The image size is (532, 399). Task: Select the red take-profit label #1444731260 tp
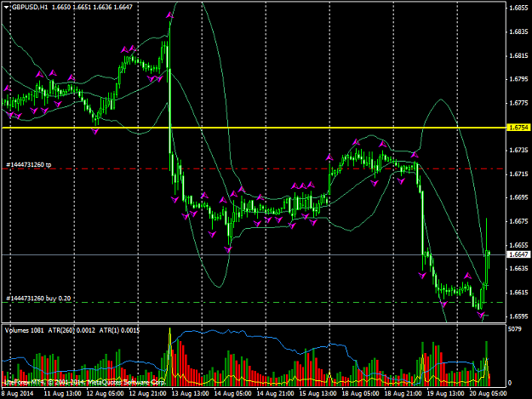click(29, 165)
